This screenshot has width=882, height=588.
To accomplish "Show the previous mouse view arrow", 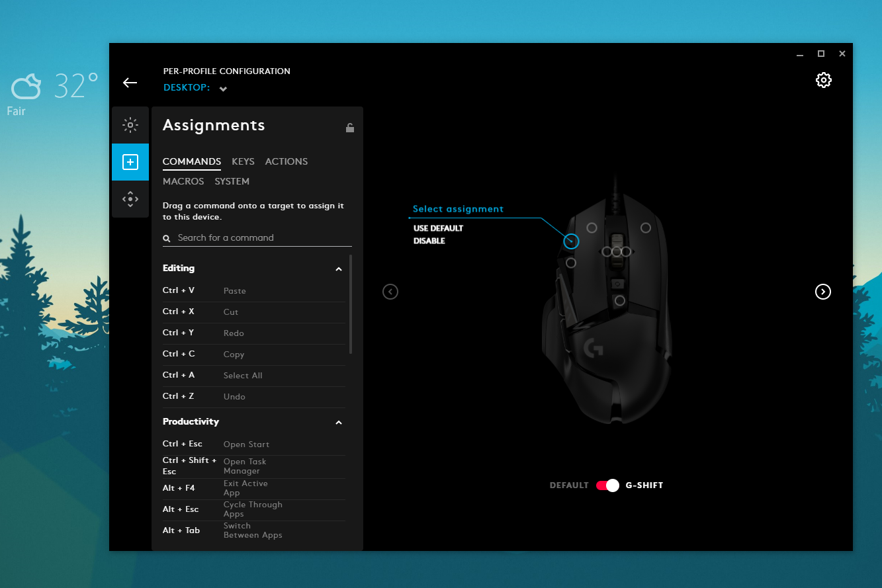I will click(390, 292).
